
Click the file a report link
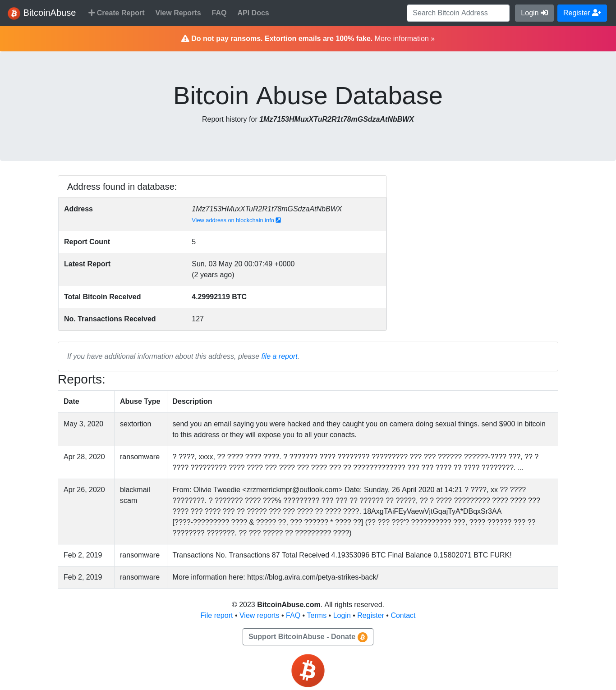(x=279, y=356)
